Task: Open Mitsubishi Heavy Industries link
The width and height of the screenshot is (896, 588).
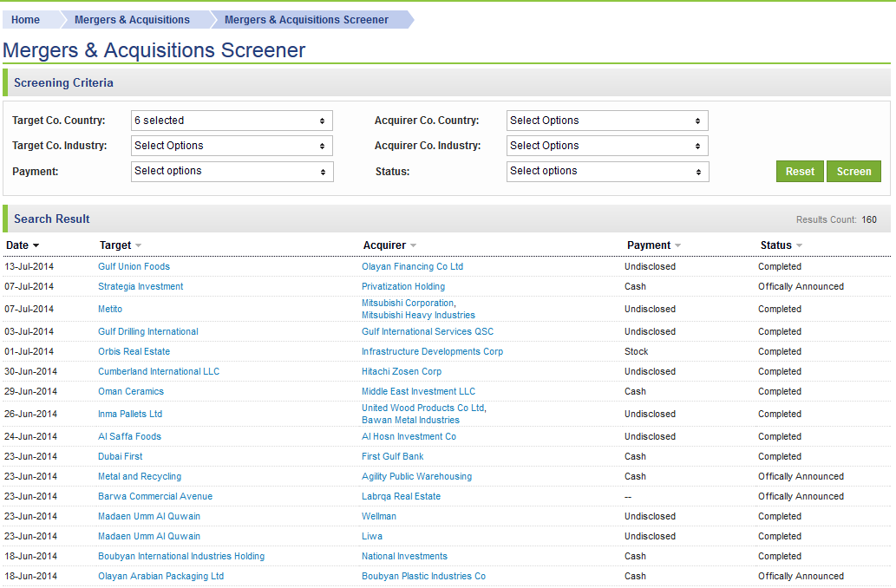Action: click(418, 315)
